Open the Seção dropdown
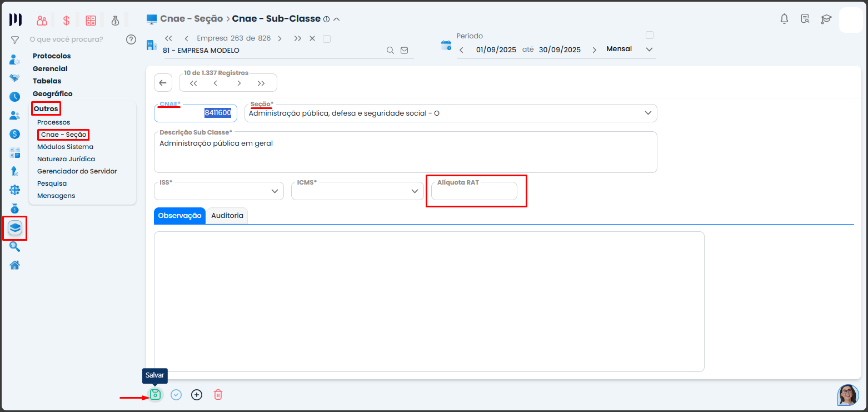This screenshot has width=868, height=412. pos(451,113)
